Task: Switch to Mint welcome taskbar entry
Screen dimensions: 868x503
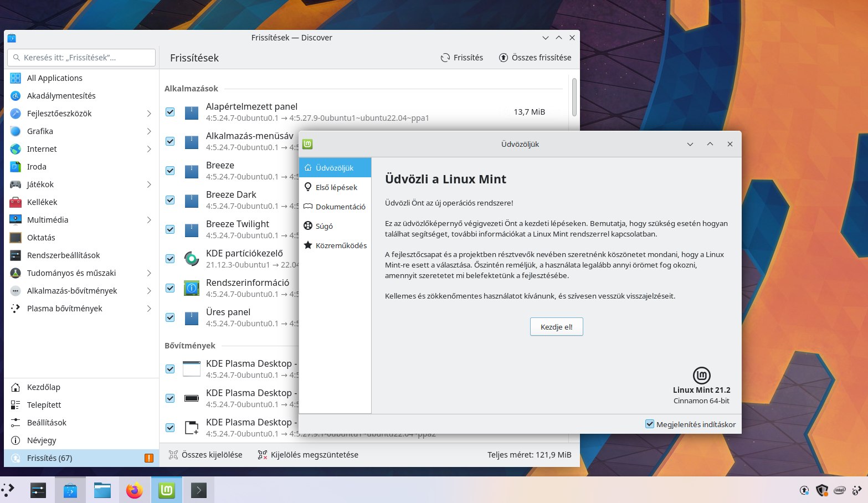Action: [x=167, y=490]
